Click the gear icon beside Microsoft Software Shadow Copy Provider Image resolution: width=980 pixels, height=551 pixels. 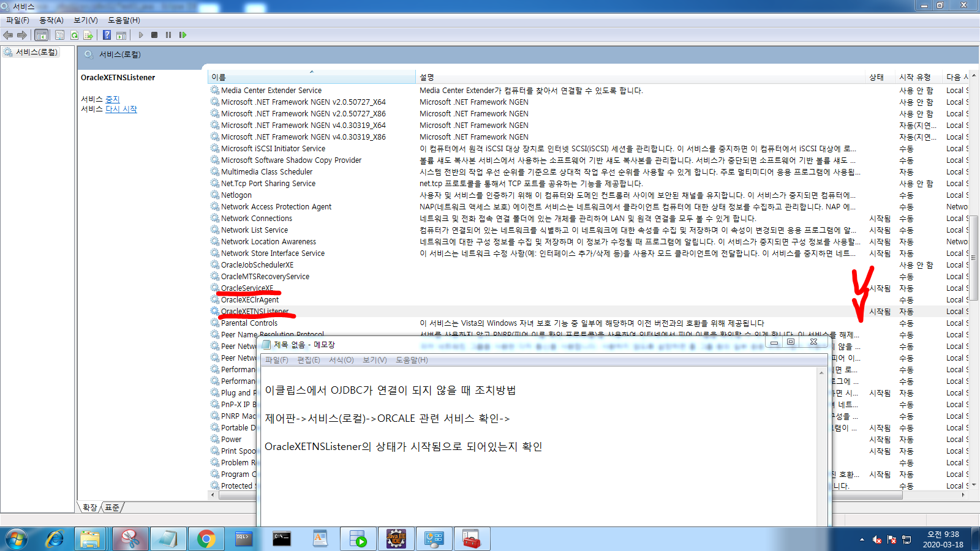(215, 160)
